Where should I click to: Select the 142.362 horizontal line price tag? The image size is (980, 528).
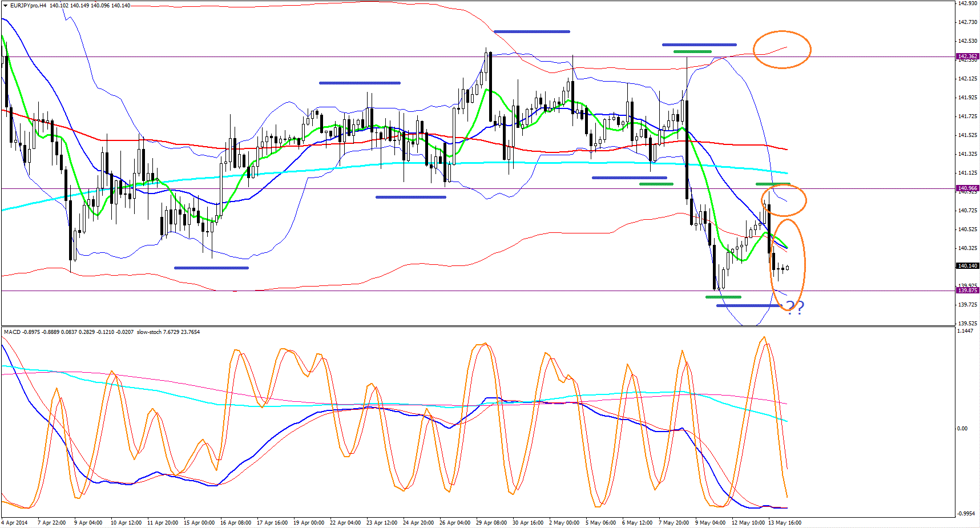[x=967, y=57]
